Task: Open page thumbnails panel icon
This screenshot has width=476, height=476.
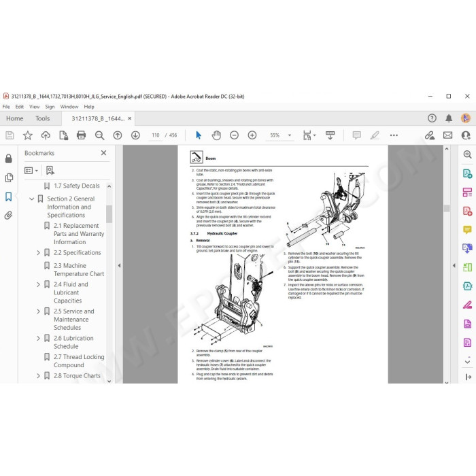Action: click(x=9, y=177)
